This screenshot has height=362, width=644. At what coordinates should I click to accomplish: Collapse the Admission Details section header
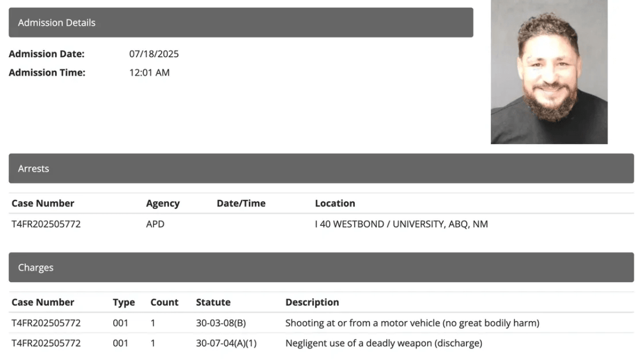[240, 23]
